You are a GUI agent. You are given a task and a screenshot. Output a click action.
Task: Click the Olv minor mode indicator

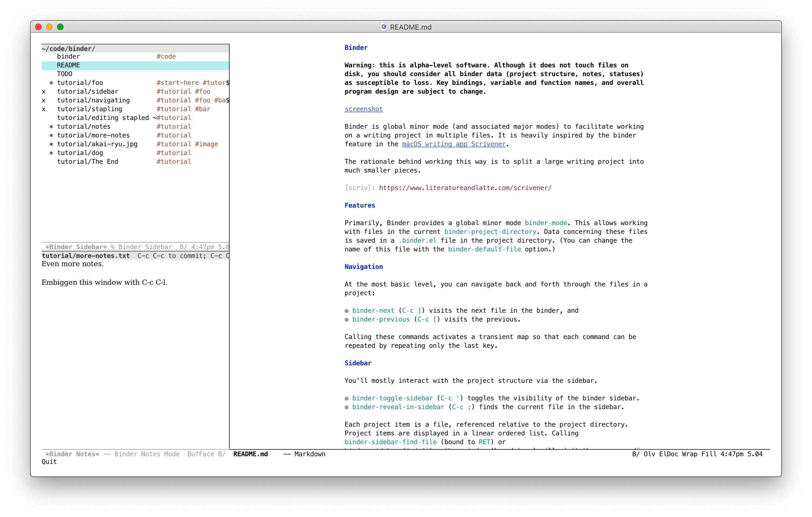649,454
